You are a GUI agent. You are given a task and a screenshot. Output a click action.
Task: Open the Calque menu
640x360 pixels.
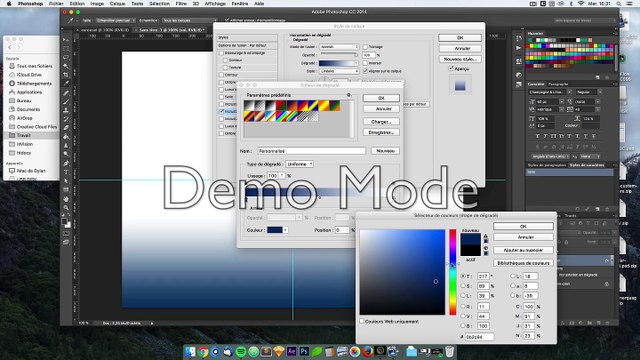(x=118, y=4)
